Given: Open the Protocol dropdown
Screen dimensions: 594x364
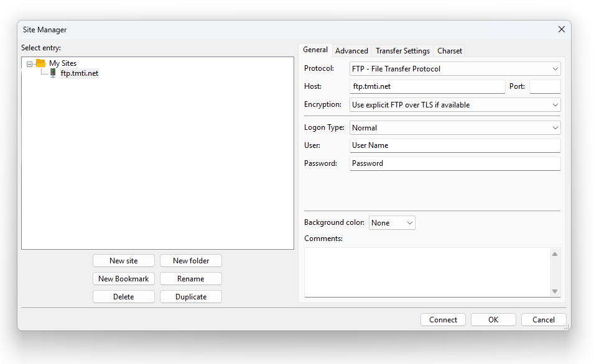Looking at the screenshot, I should click(x=455, y=69).
